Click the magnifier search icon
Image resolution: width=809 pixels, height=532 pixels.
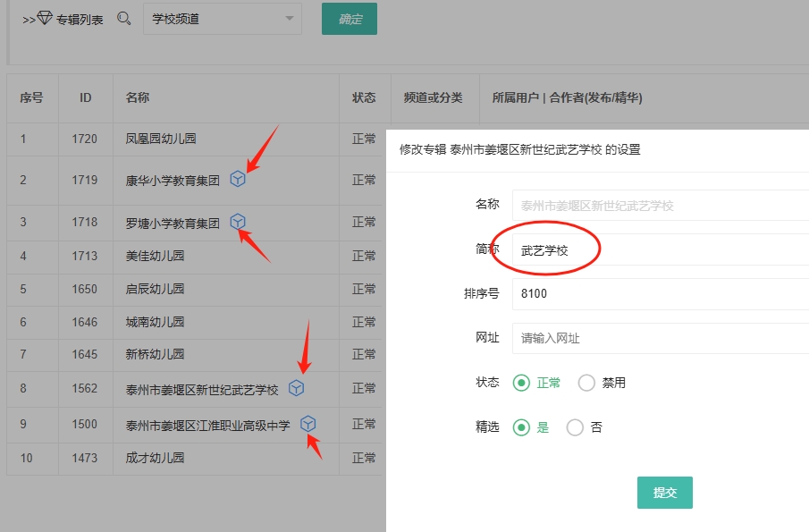[124, 19]
